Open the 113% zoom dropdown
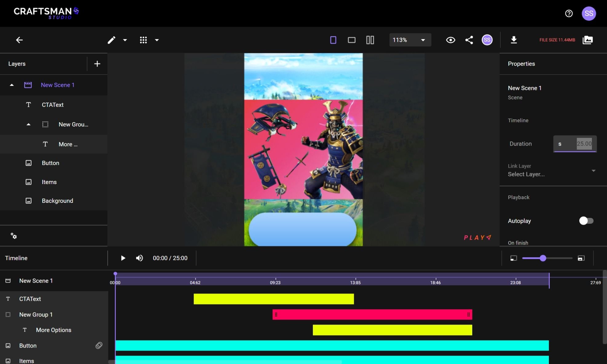The width and height of the screenshot is (607, 364). (410, 40)
